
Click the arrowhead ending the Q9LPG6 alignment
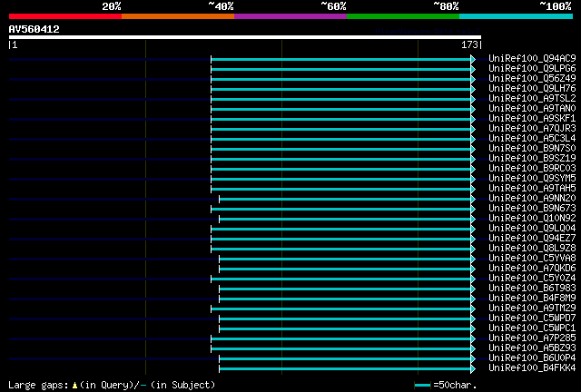pyautogui.click(x=473, y=69)
